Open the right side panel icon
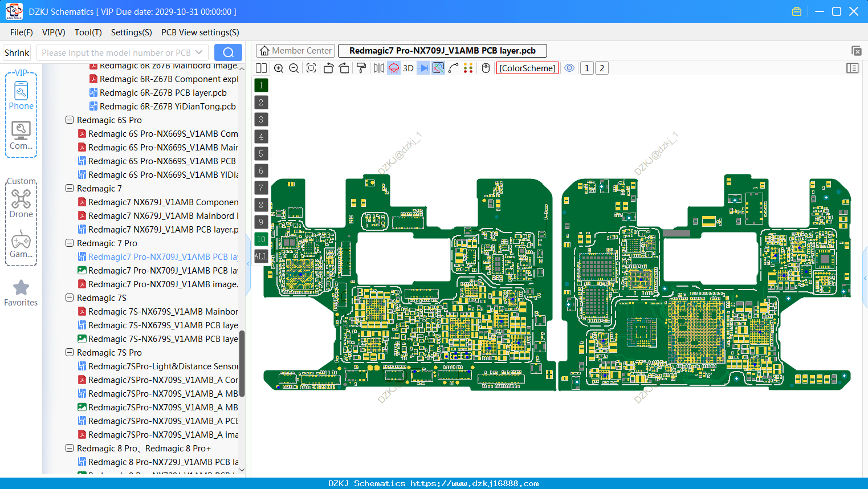Image resolution: width=868 pixels, height=489 pixels. 853,68
